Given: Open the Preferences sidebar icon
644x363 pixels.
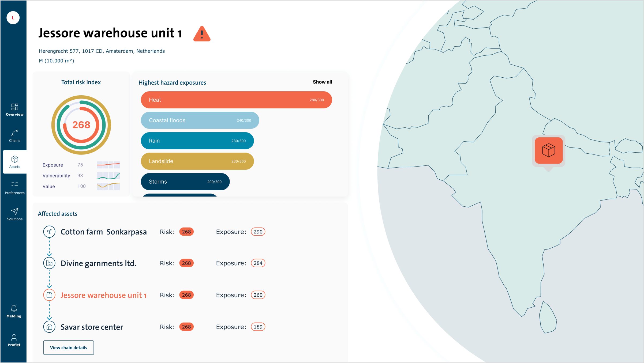Looking at the screenshot, I should click(x=14, y=184).
